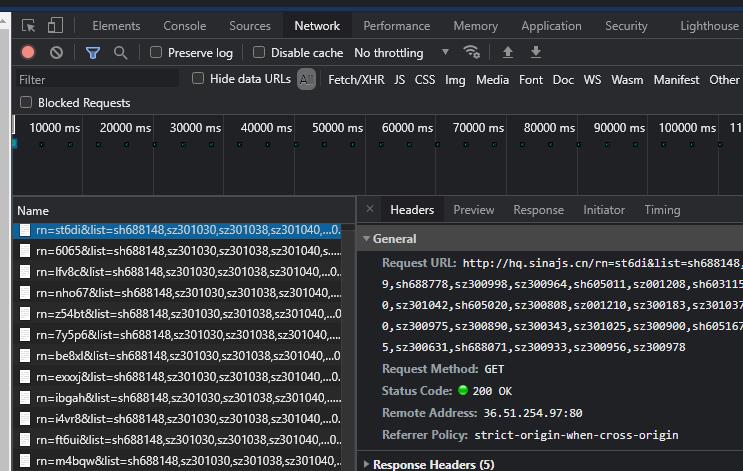
Task: Click the inspect element picker icon
Action: [x=28, y=26]
